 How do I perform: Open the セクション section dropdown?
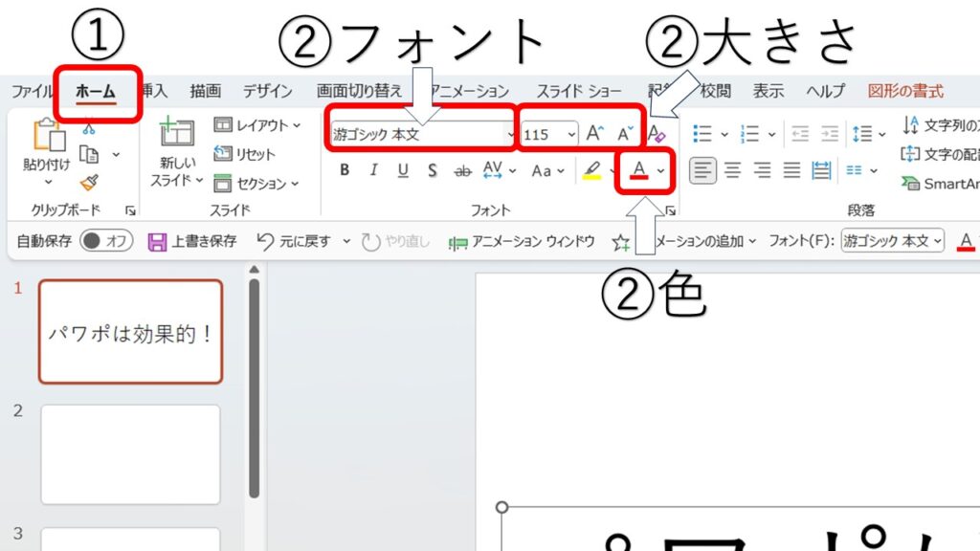256,183
